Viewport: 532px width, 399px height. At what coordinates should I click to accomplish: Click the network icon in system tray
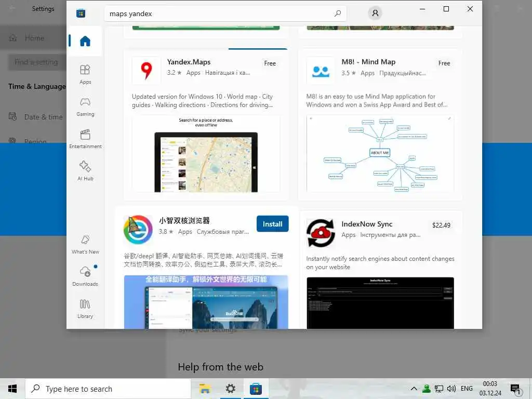pyautogui.click(x=439, y=389)
